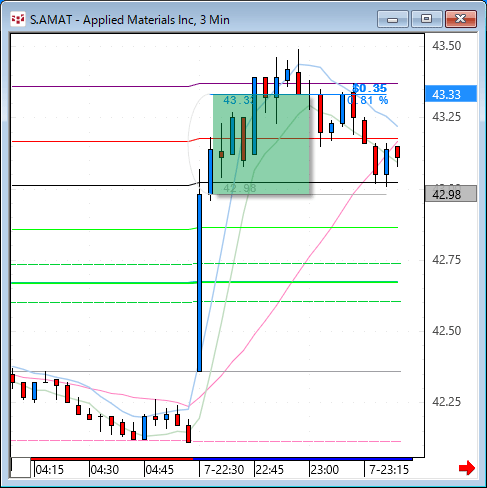This screenshot has height=488, width=487.
Task: Close the S.AMAT chart window
Action: (461, 19)
